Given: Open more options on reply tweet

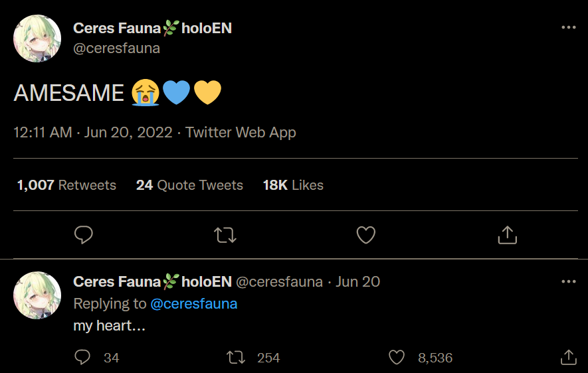Looking at the screenshot, I should [569, 281].
